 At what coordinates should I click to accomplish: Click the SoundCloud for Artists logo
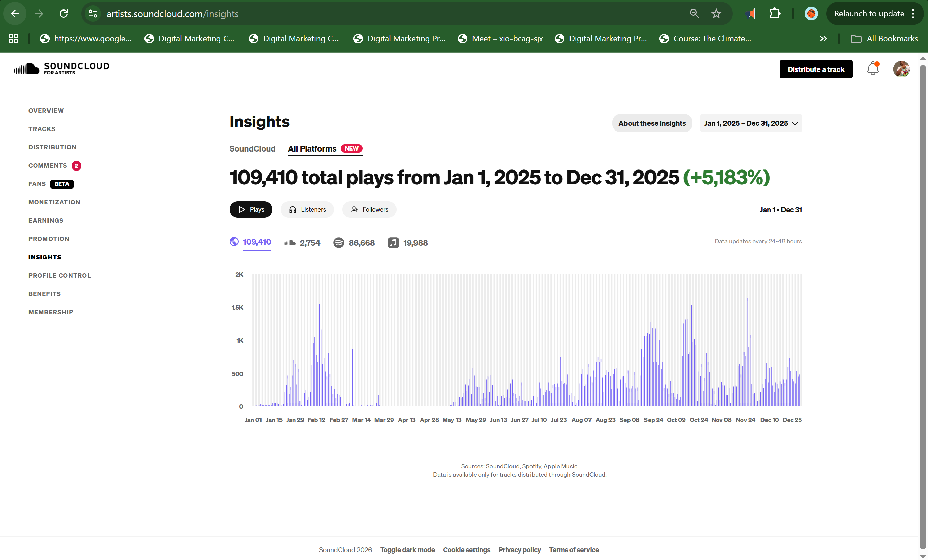tap(61, 68)
